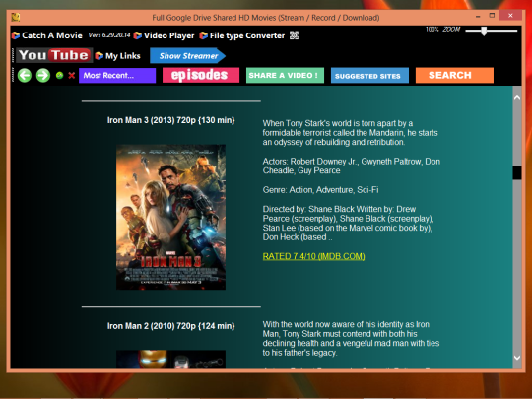Click the small green refresh icon
Screen dimensions: 532x399
(x=60, y=75)
